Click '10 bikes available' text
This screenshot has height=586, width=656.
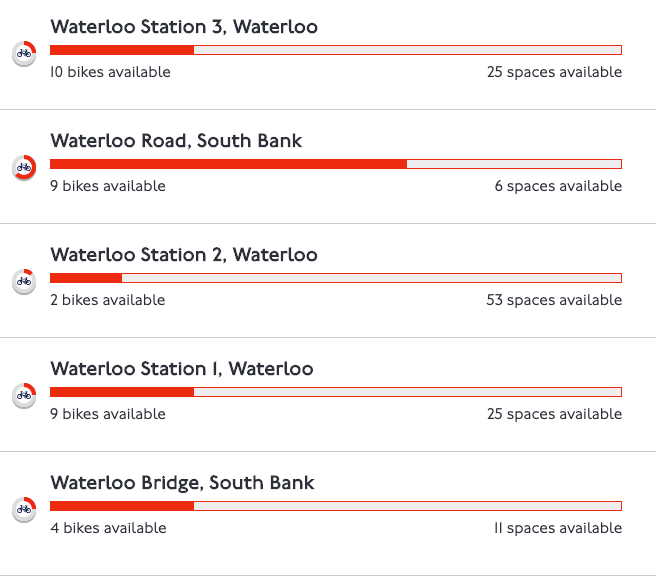[110, 72]
